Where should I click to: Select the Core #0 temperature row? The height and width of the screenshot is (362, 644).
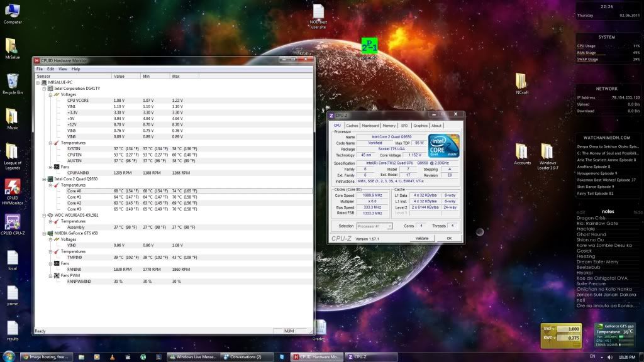click(189, 191)
